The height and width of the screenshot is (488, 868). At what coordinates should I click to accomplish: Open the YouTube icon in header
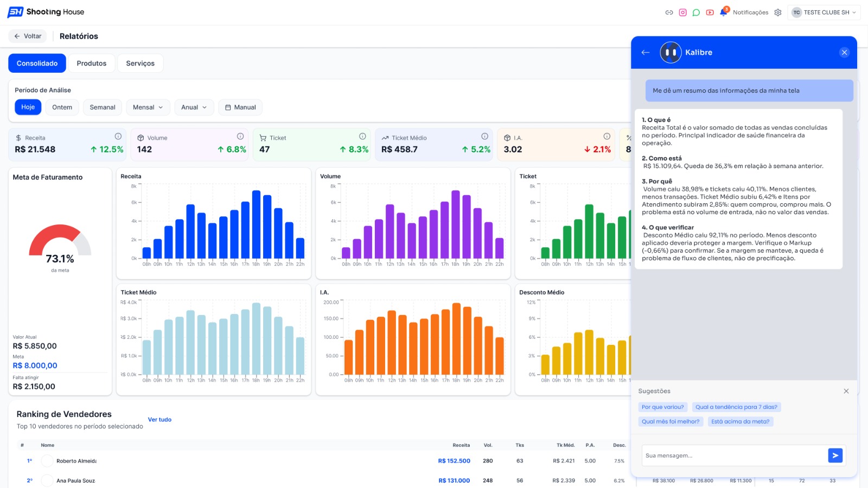pos(710,12)
